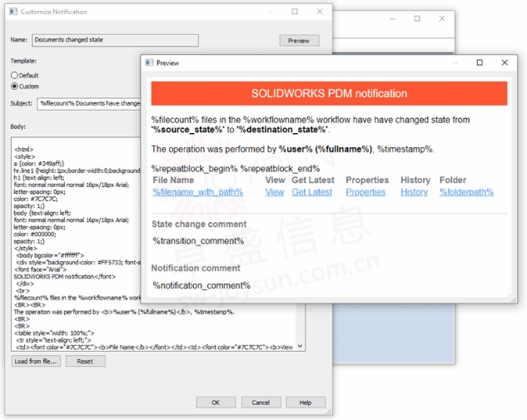Select the Custom template radio button

14,86
